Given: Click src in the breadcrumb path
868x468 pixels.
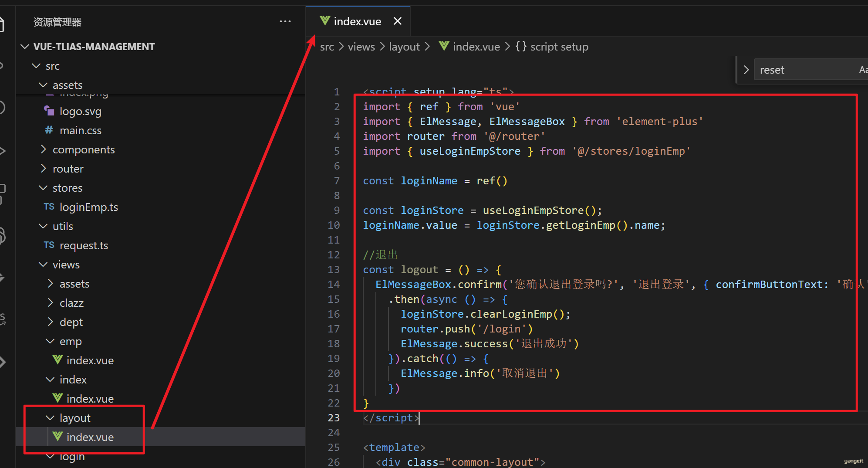Looking at the screenshot, I should tap(327, 47).
